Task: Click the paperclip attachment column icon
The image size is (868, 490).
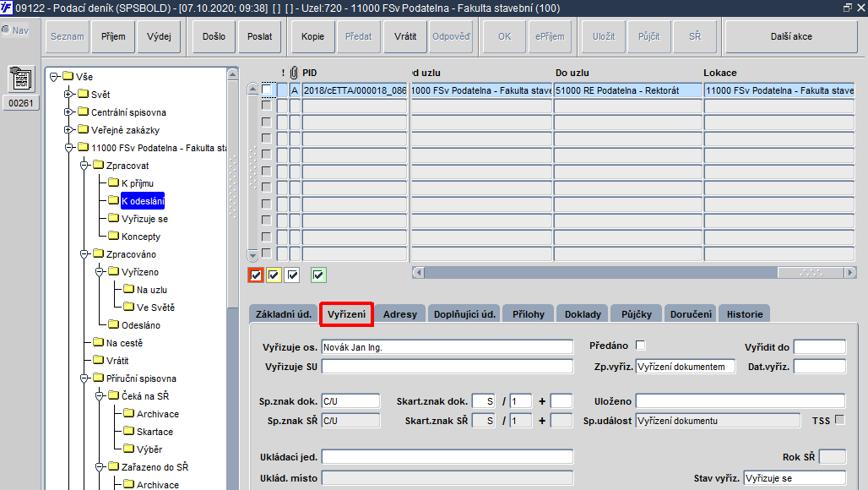Action: 294,73
